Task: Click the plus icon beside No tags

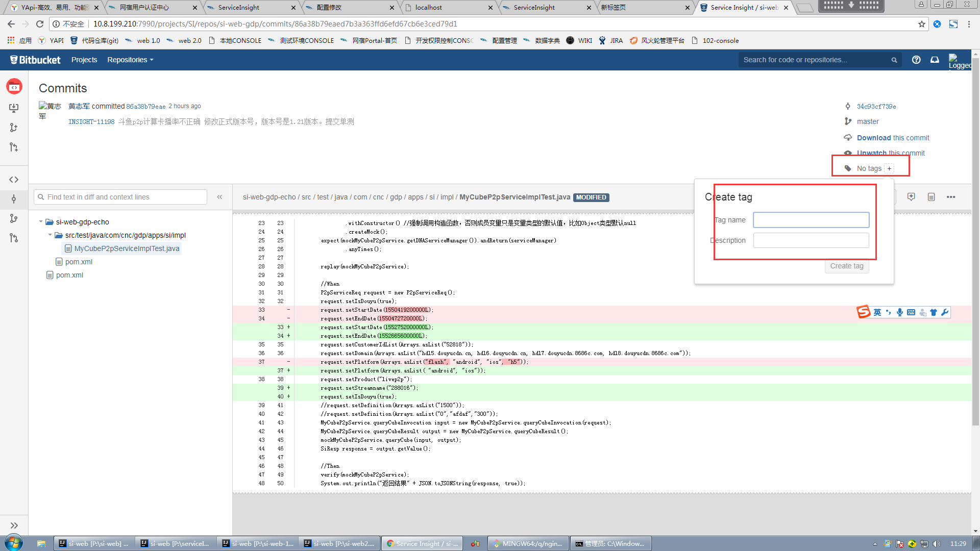Action: click(x=889, y=168)
